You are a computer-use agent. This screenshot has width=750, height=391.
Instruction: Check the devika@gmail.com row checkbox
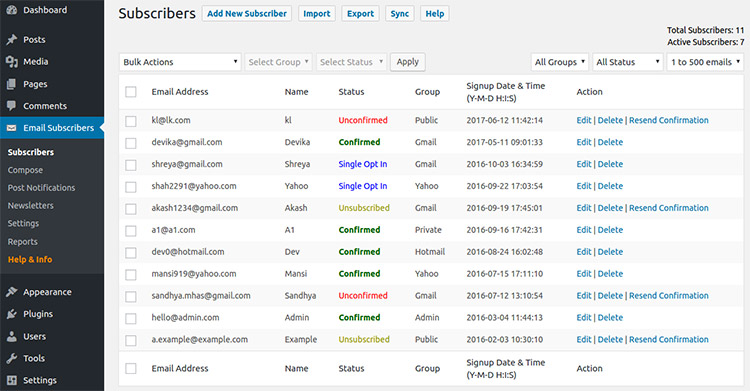[x=131, y=143]
